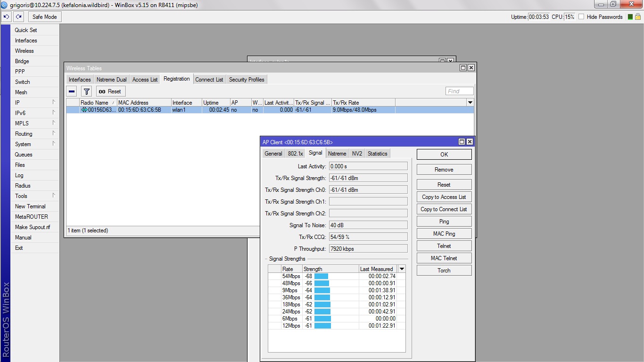
Task: Toggle the Hide Passwords checkbox
Action: (x=581, y=16)
